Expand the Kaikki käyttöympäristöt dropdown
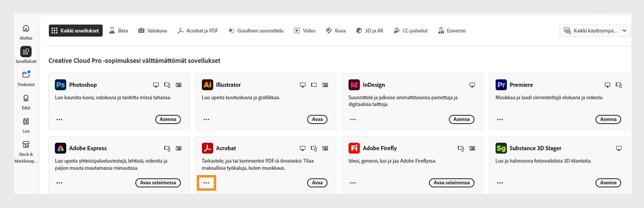The image size is (644, 208). (x=595, y=31)
